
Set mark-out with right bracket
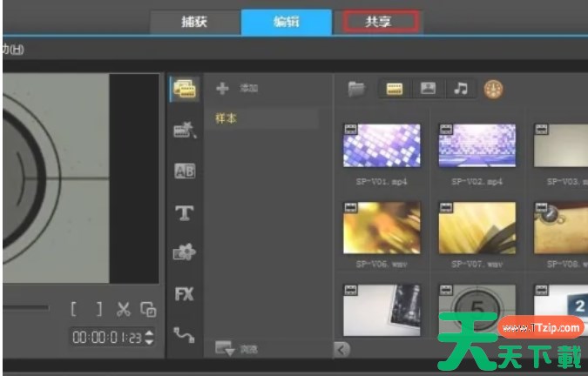(x=98, y=309)
